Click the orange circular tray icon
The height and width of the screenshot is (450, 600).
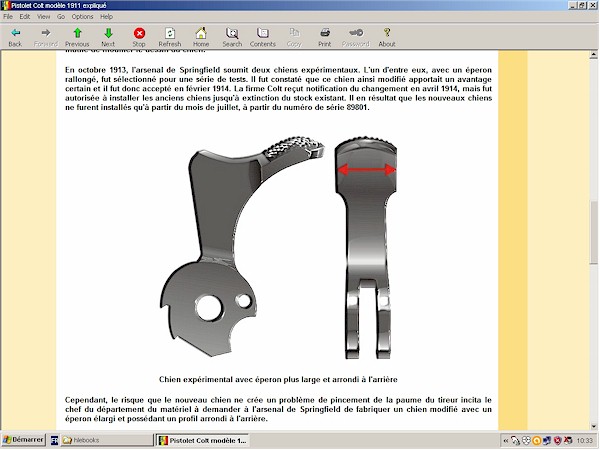537,441
